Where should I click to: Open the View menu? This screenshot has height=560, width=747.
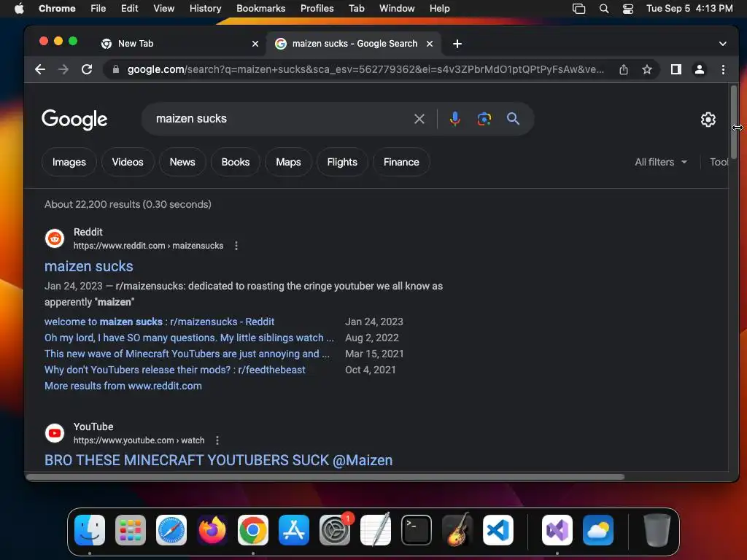(x=164, y=9)
